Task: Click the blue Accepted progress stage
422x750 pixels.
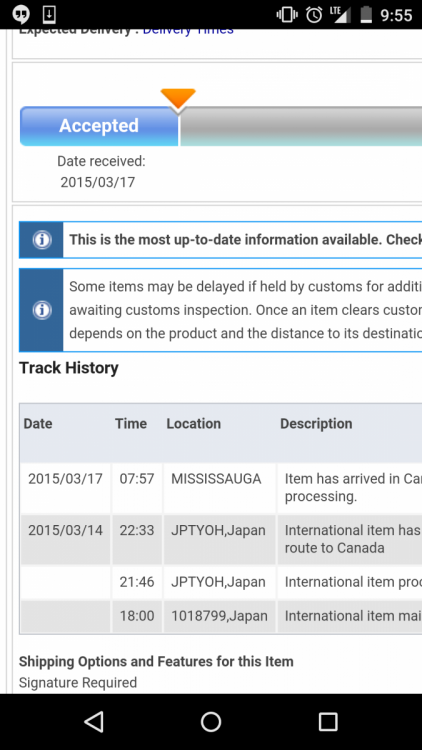Action: 99,126
